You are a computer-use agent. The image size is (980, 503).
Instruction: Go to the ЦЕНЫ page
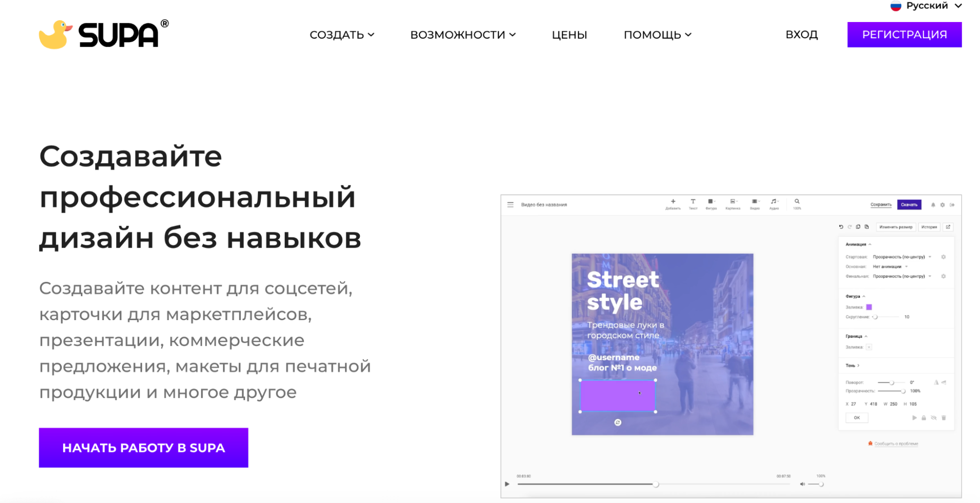(x=569, y=35)
